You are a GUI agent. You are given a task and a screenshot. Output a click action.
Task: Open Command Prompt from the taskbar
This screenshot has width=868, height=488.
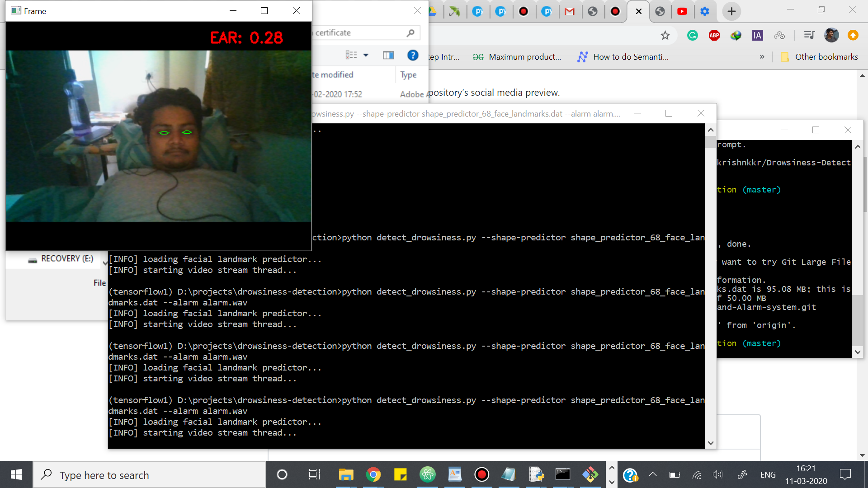[x=563, y=475]
